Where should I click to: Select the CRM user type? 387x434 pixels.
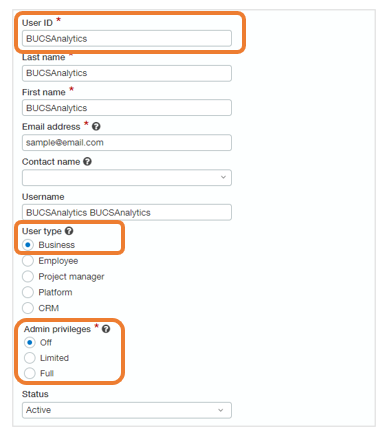[x=28, y=308]
